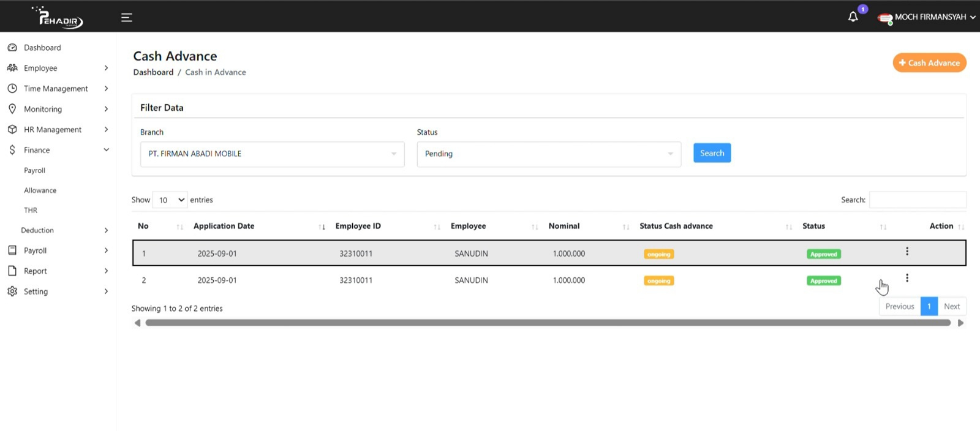The image size is (980, 431).
Task: Click the Monitoring location pin icon
Action: [x=12, y=109]
